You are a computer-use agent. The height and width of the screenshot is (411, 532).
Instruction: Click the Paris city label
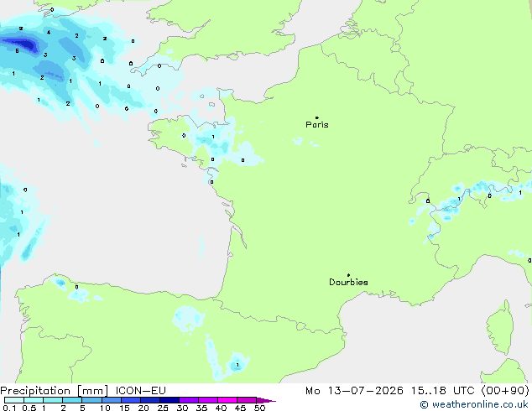coord(317,125)
